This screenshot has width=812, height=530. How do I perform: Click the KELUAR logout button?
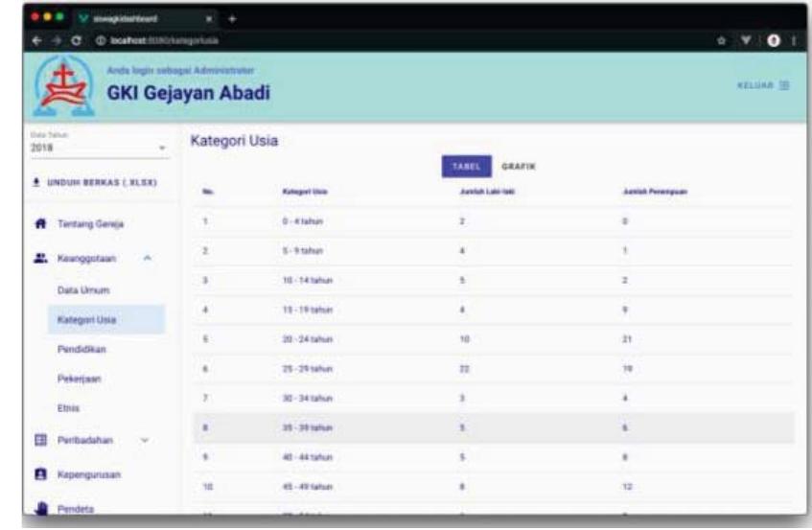click(x=763, y=85)
